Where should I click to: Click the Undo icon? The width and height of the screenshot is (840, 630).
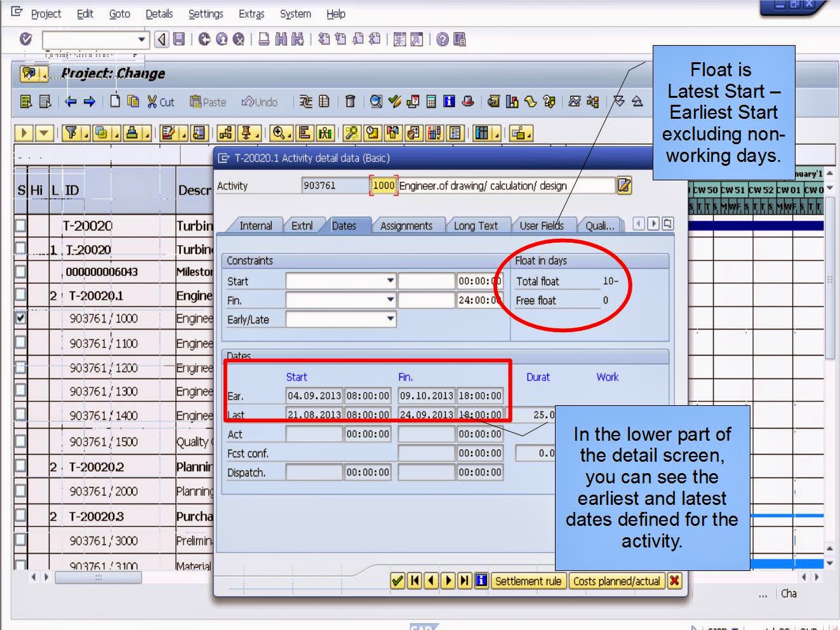pos(257,102)
